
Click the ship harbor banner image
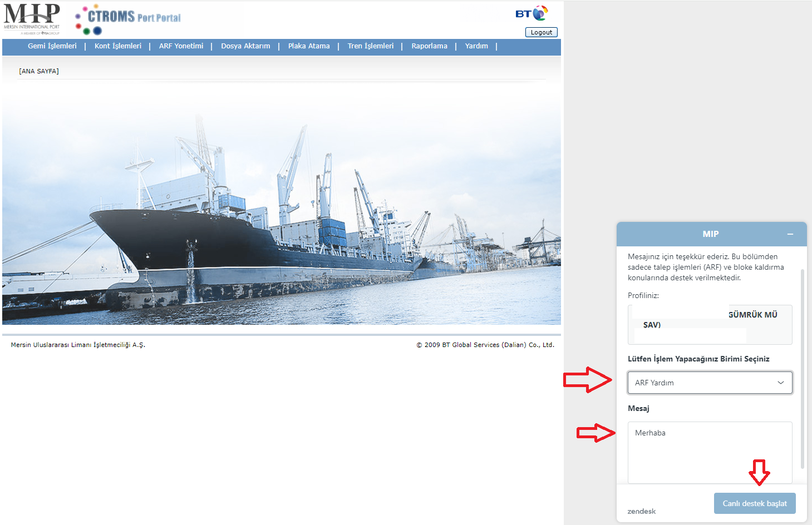[281, 211]
